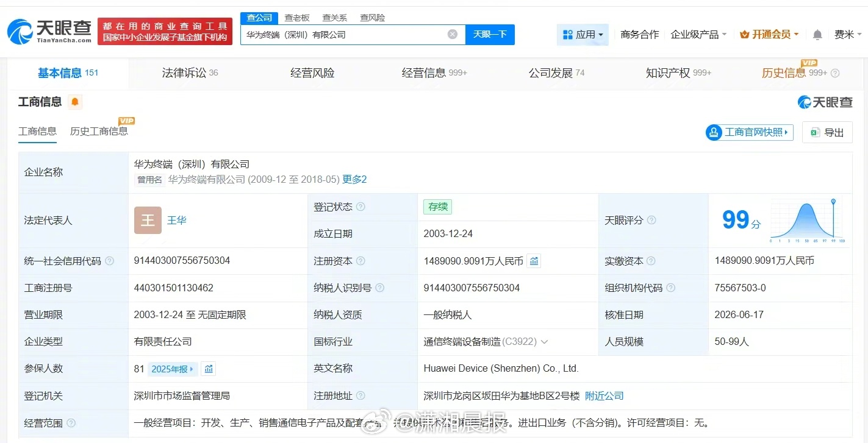Switch to the 查公司 search tab
The height and width of the screenshot is (443, 868).
(259, 18)
